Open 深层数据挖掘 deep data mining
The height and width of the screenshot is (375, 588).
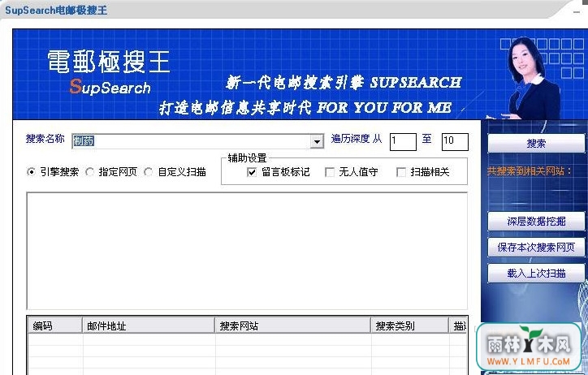pos(536,222)
